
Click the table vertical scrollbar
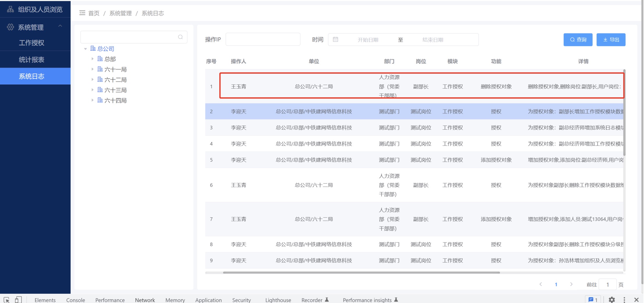click(x=624, y=112)
